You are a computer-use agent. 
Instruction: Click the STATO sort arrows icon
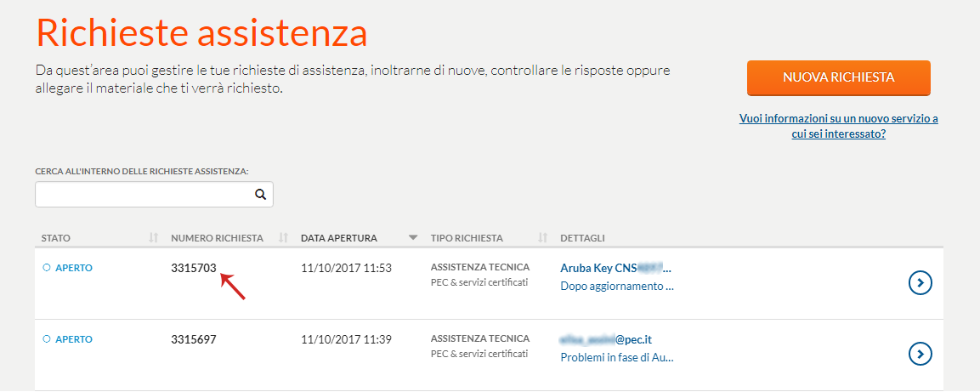tap(153, 237)
